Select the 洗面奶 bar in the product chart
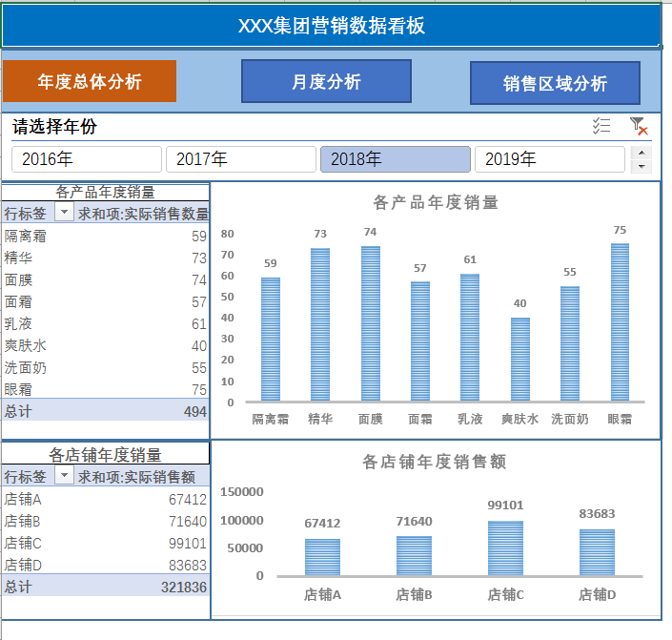Viewport: 672px width, 640px height. pyautogui.click(x=570, y=343)
